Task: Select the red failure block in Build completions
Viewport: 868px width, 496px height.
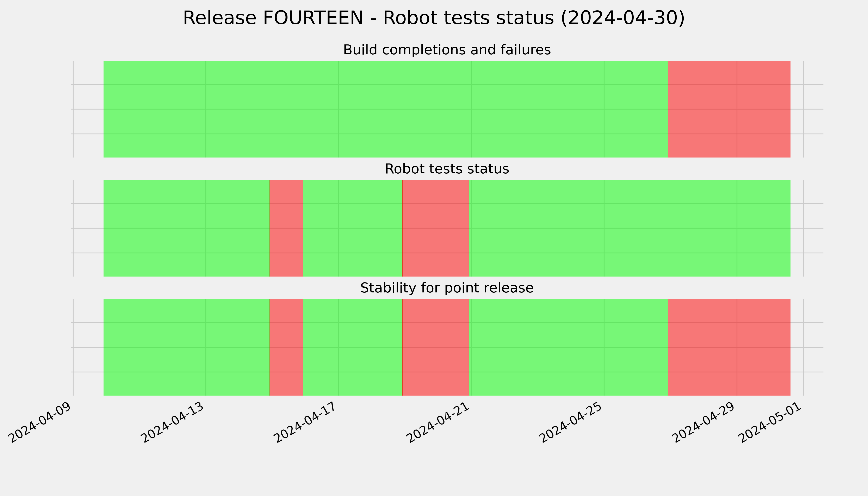Action: click(729, 109)
